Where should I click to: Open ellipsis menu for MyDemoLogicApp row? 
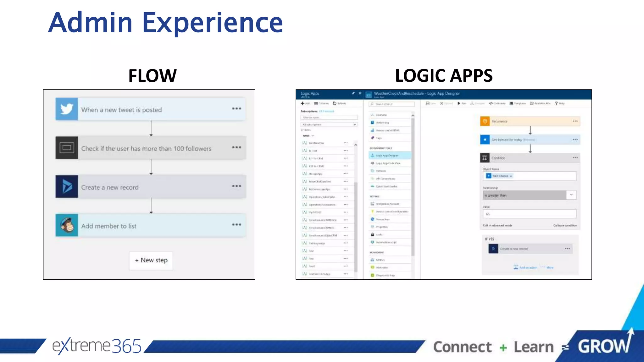[346, 189]
